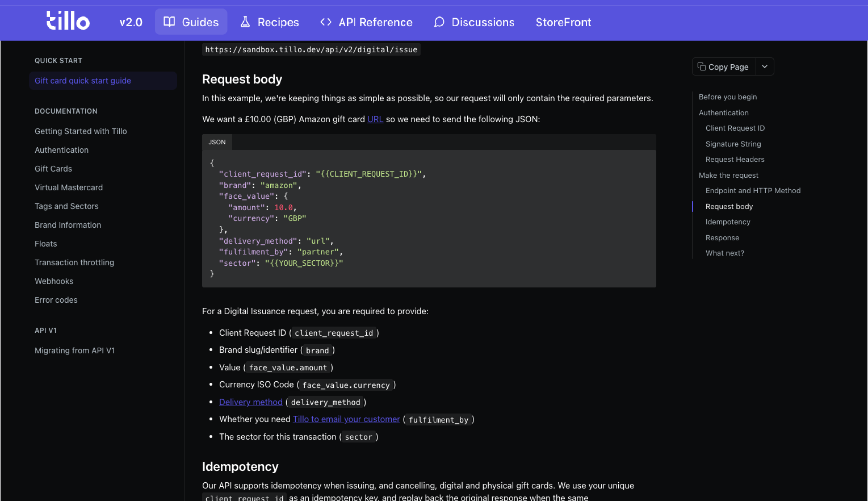
Task: Follow the URL link in the paragraph
Action: pos(375,119)
